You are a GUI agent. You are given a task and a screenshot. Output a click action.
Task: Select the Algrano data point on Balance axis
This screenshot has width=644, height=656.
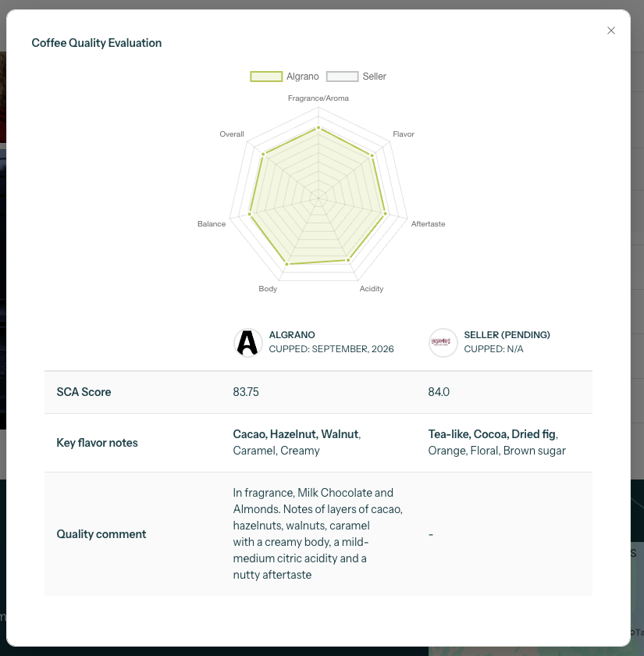(x=250, y=214)
